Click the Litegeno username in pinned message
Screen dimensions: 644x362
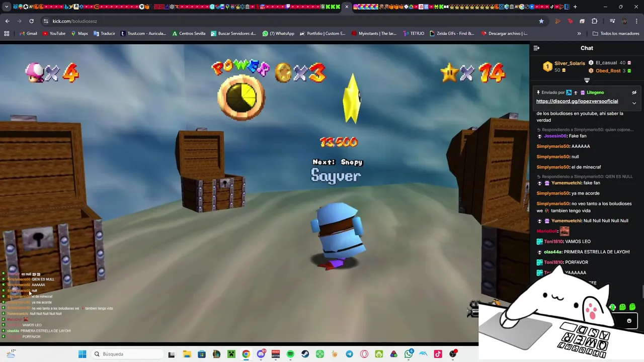(595, 93)
